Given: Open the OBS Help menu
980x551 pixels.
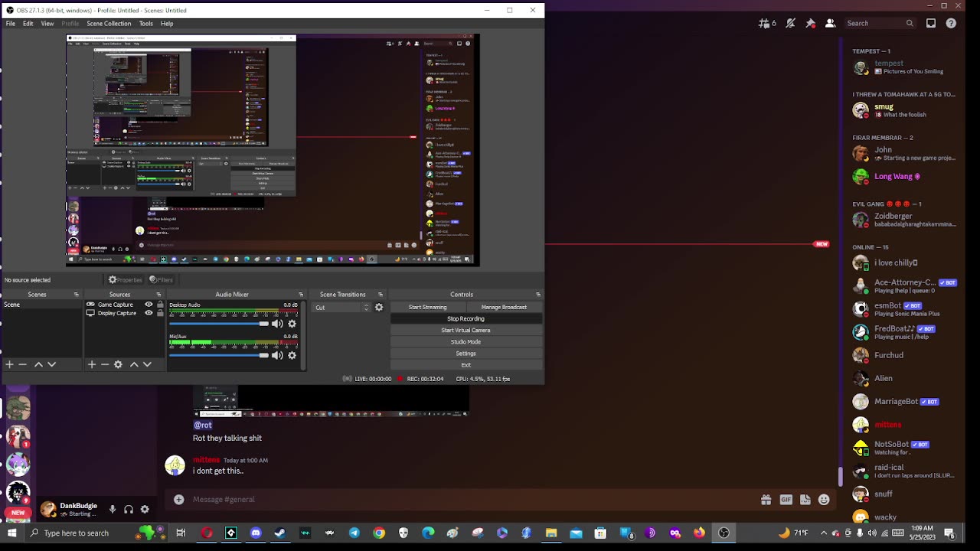Looking at the screenshot, I should click(x=167, y=24).
